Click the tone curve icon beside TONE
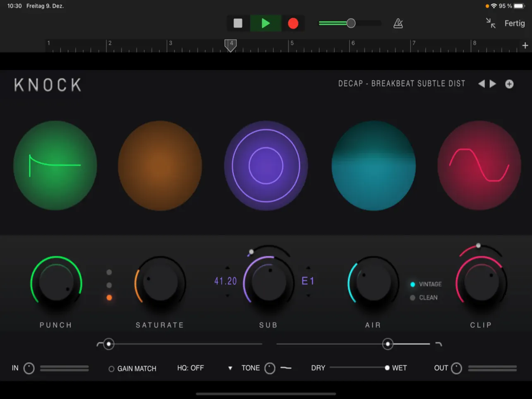 pyautogui.click(x=286, y=368)
